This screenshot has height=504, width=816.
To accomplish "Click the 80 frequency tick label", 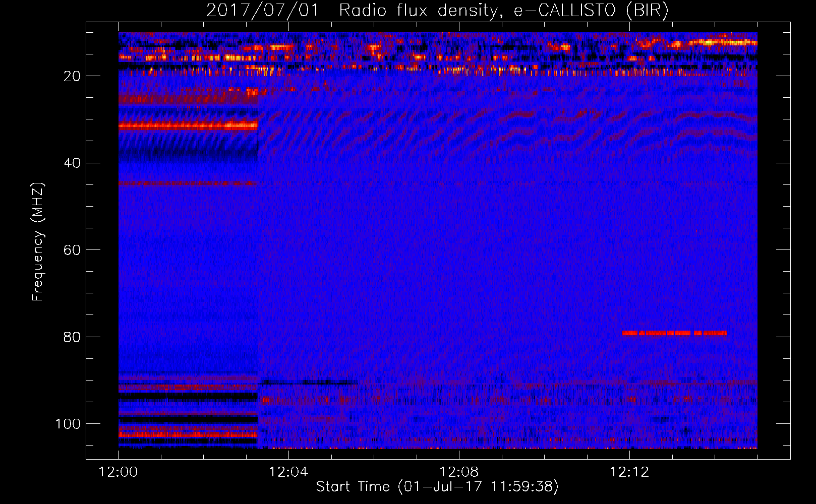I will (73, 337).
